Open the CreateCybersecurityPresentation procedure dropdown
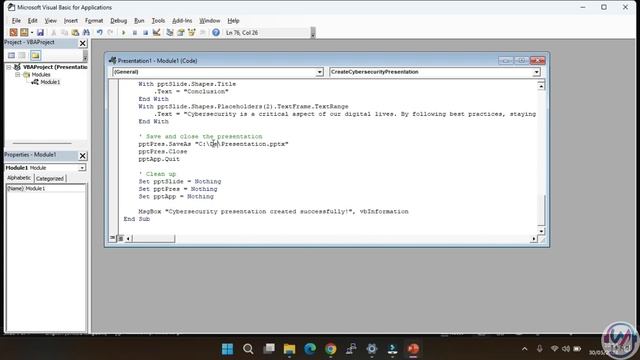The width and height of the screenshot is (640, 360). 536,72
